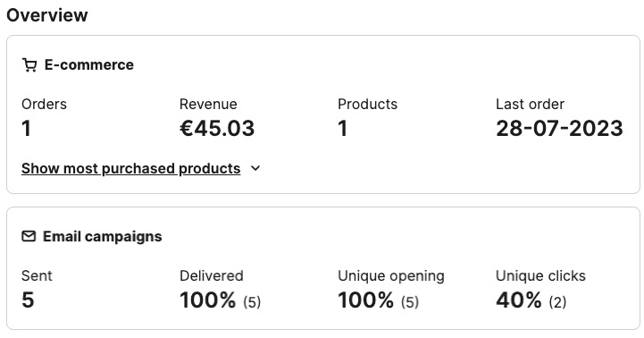Viewport: 644px width, 338px height.
Task: Click the Unique clicks label
Action: tap(540, 275)
